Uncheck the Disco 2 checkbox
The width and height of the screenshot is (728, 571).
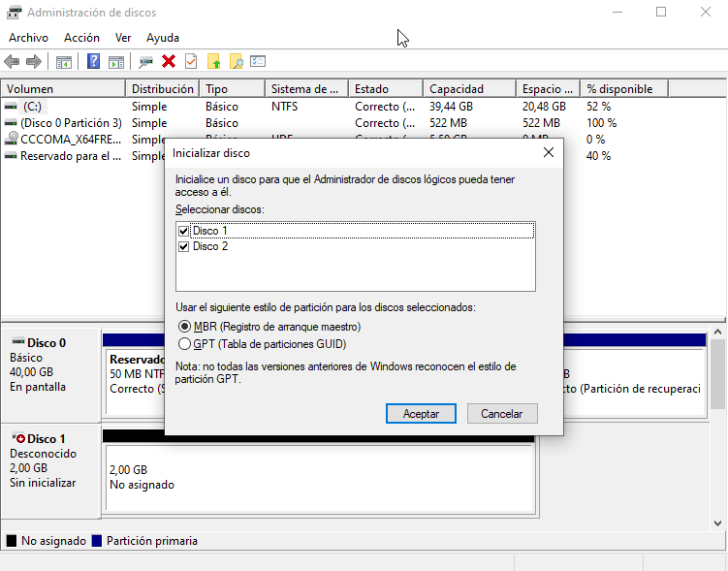coord(184,247)
